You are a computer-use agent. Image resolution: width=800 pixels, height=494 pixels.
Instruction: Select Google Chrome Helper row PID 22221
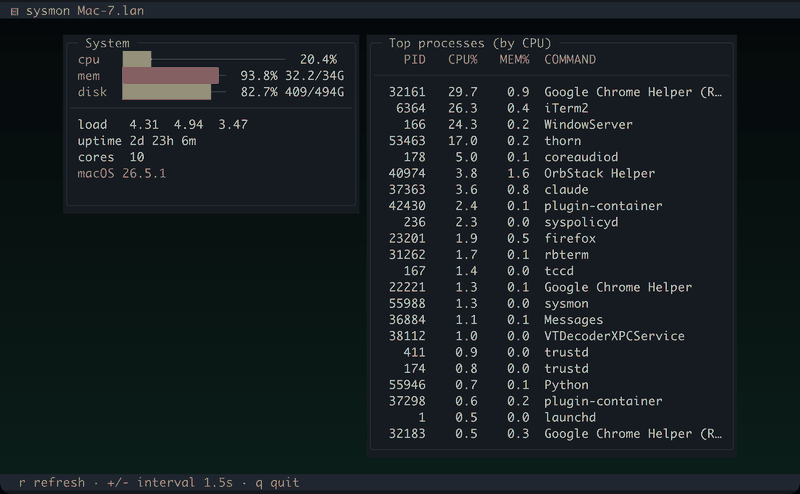[552, 287]
